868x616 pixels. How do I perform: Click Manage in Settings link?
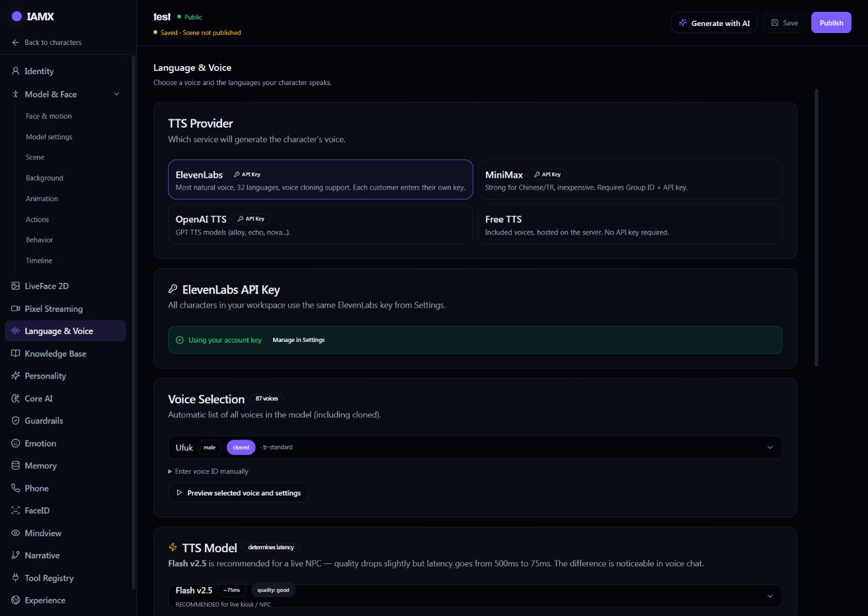(299, 340)
